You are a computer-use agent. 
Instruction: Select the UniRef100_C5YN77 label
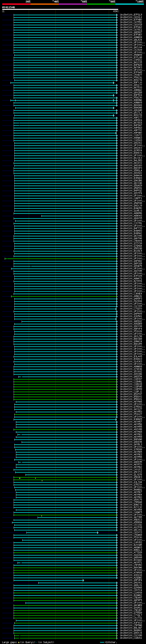click(x=131, y=75)
